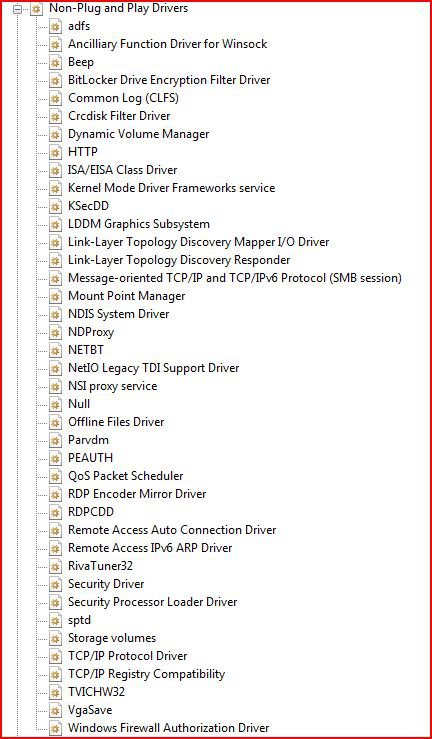
Task: Click the icon next to sptd
Action: (x=56, y=620)
